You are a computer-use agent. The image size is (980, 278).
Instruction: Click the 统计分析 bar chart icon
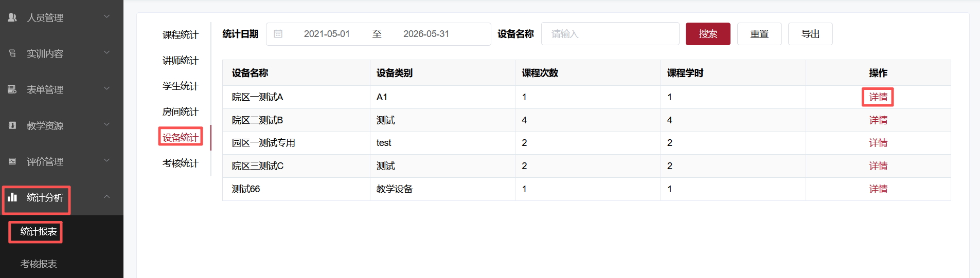click(12, 197)
